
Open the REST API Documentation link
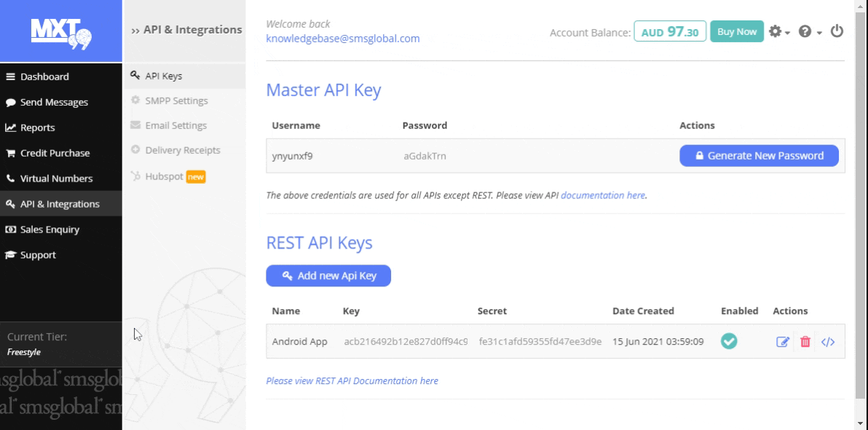point(352,380)
